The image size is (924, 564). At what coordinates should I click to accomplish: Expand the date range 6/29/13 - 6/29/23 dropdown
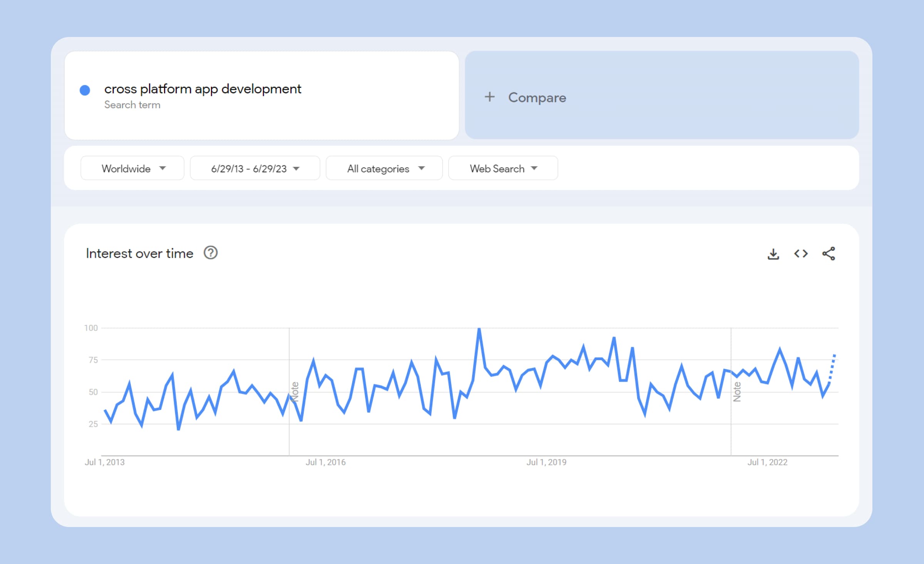(x=253, y=168)
